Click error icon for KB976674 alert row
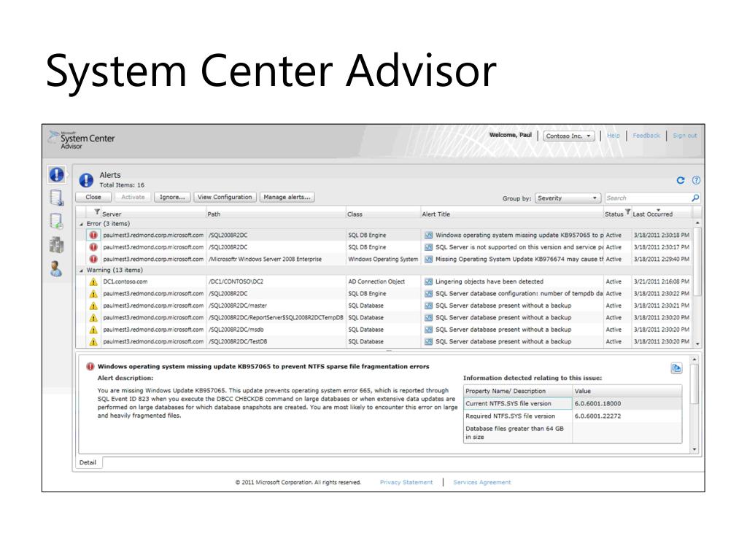 (93, 259)
